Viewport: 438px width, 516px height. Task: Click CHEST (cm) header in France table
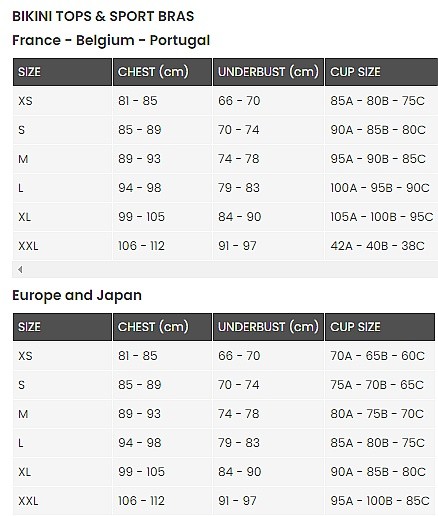click(x=162, y=72)
